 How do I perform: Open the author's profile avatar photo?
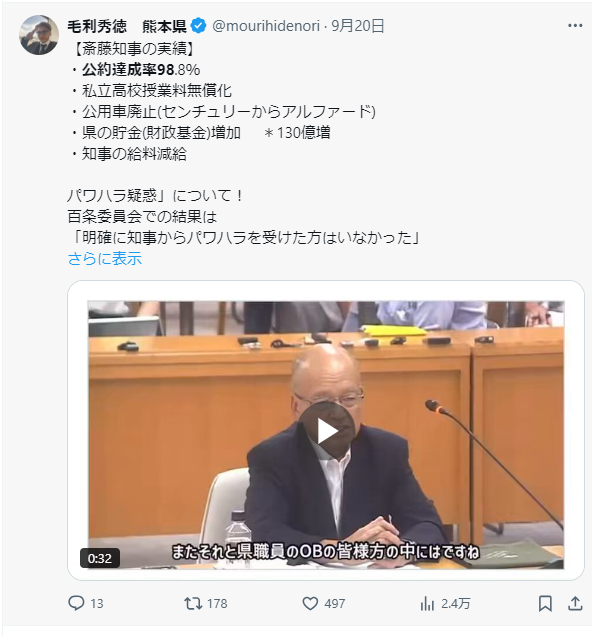click(39, 35)
